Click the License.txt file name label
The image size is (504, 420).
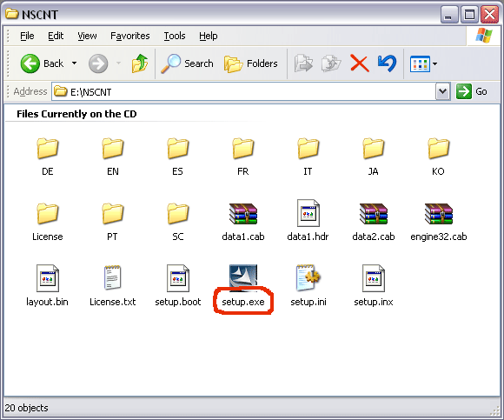112,302
